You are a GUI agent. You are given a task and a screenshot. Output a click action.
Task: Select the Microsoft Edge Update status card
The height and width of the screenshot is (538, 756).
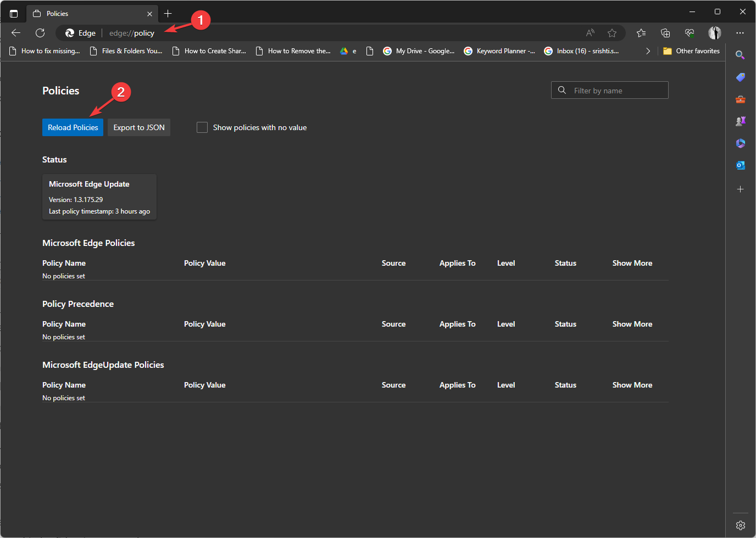(99, 197)
